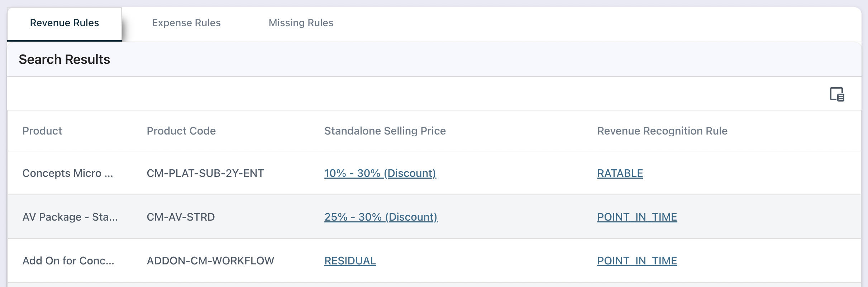The image size is (868, 287).
Task: Click the RESIDUAL selling price link
Action: (350, 261)
